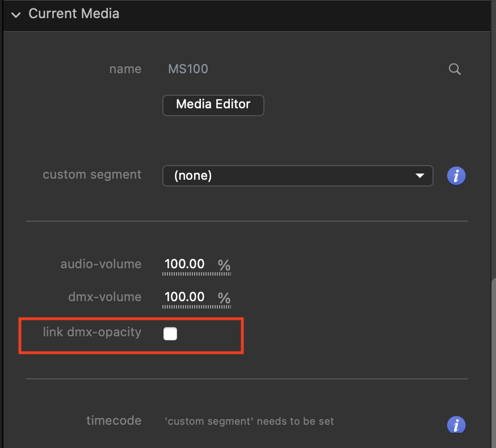Click the magnifier icon beside MS100

[x=455, y=69]
